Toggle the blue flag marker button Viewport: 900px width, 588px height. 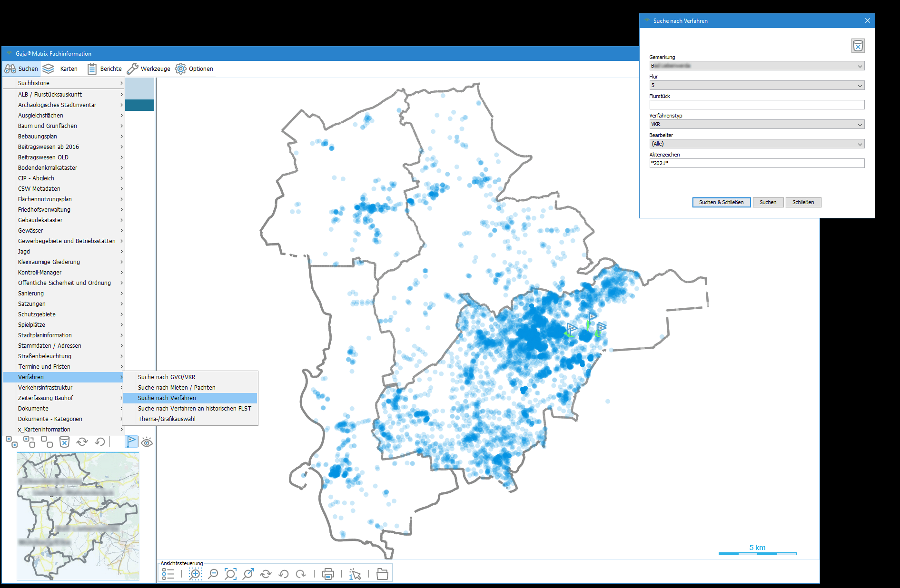[x=131, y=442]
